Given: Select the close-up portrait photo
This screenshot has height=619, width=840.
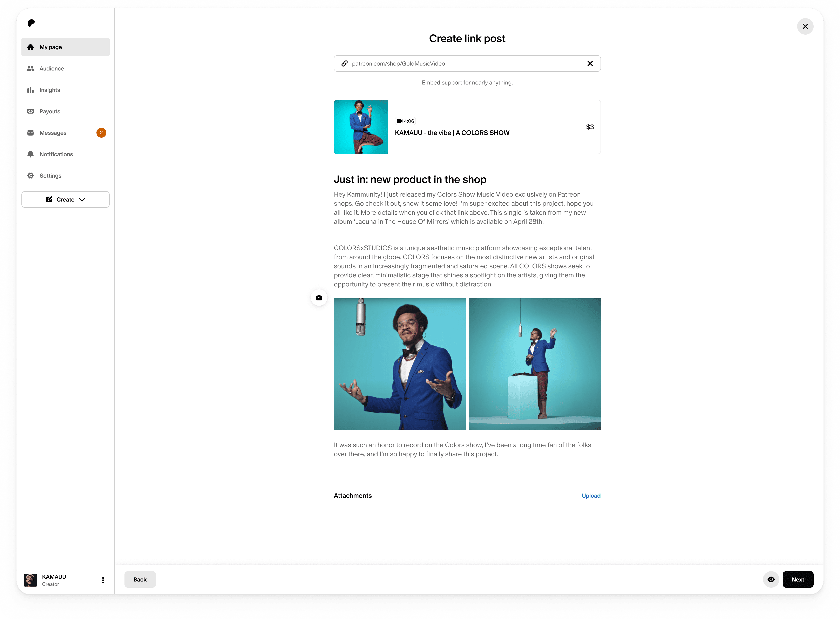Looking at the screenshot, I should [x=399, y=364].
